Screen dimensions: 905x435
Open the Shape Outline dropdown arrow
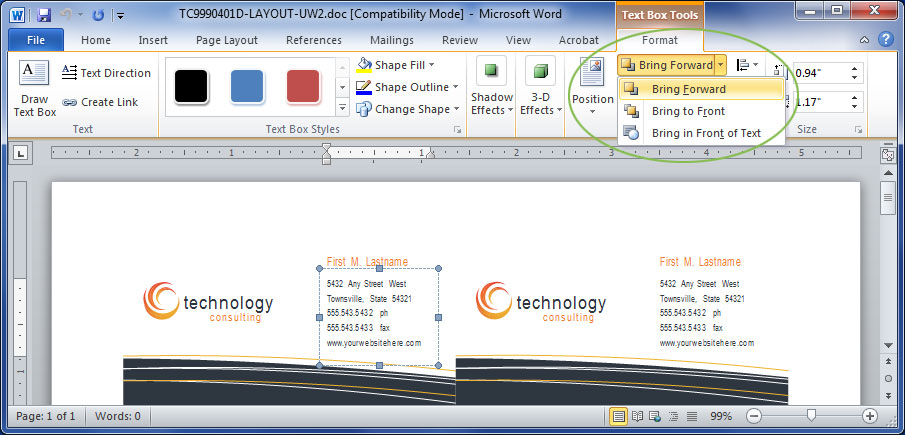tap(455, 87)
